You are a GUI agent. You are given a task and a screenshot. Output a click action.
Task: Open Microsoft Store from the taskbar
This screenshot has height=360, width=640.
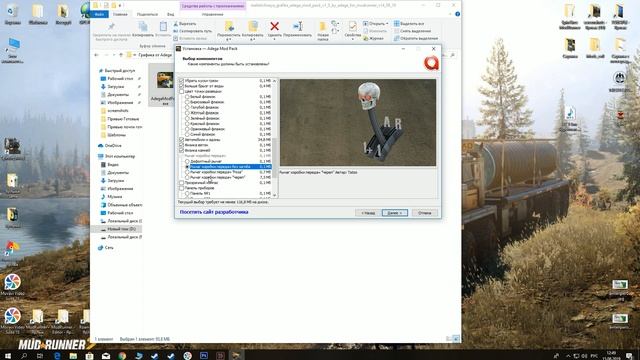click(x=89, y=356)
